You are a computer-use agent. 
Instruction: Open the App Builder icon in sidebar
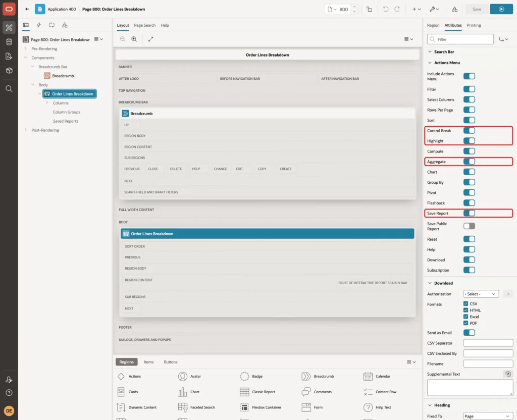[9, 28]
